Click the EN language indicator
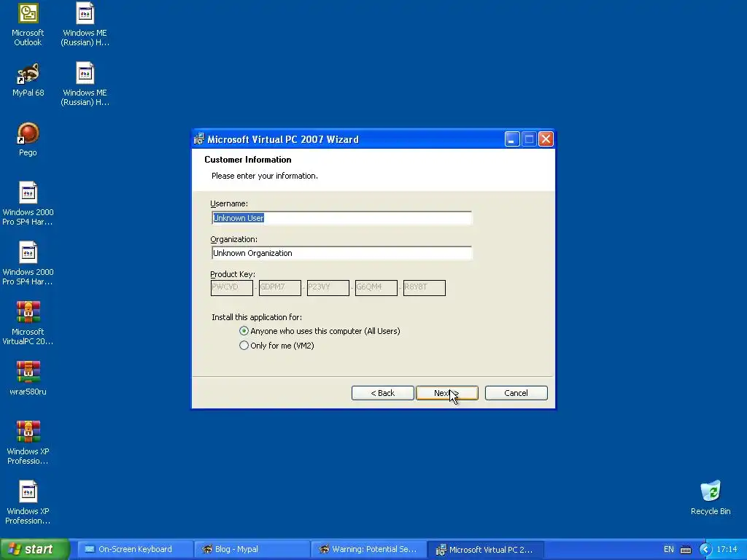747x560 pixels. click(x=668, y=550)
